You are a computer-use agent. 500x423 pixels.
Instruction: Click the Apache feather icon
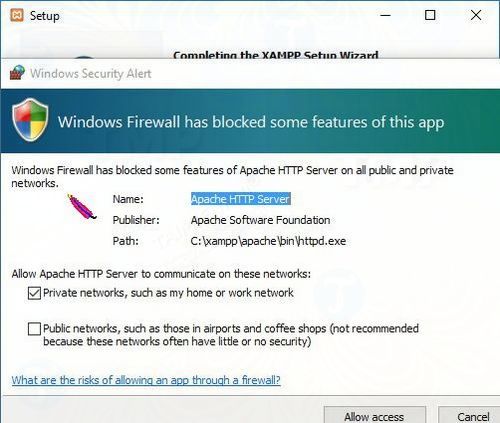(82, 207)
